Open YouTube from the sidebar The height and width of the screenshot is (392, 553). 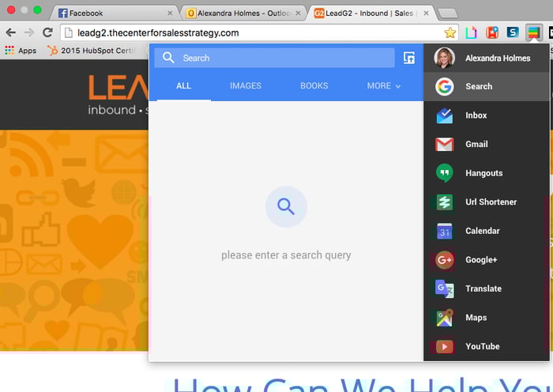tap(481, 346)
